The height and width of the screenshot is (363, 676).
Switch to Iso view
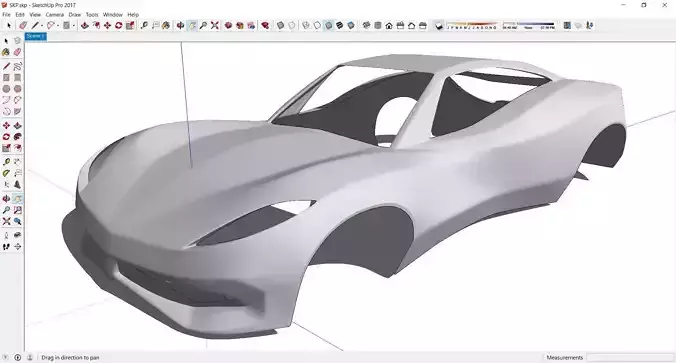point(366,26)
